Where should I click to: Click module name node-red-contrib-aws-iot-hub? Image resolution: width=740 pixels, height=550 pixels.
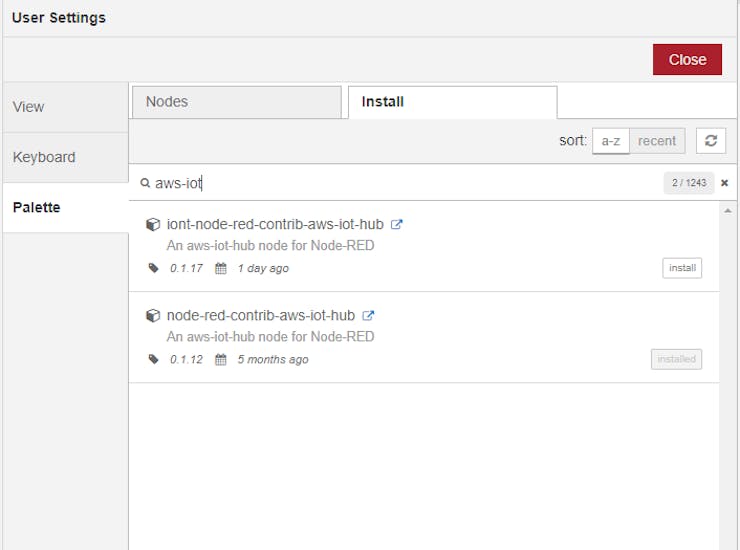tap(261, 315)
